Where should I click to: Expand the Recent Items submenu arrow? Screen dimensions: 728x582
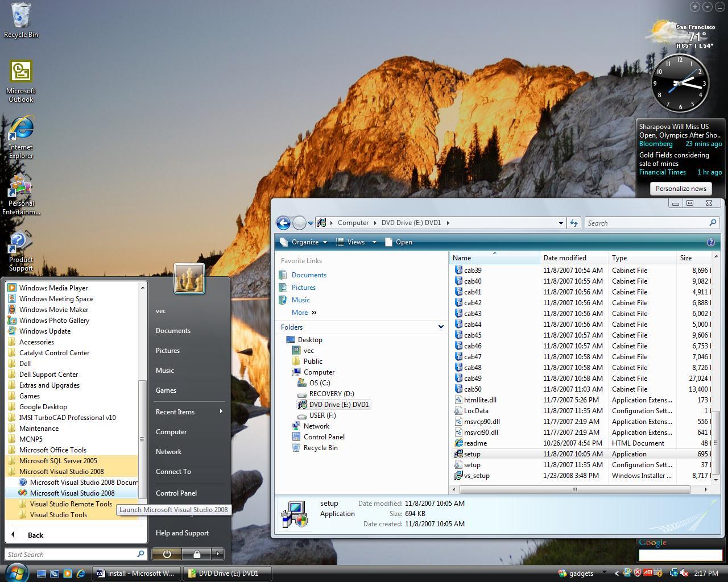point(221,411)
